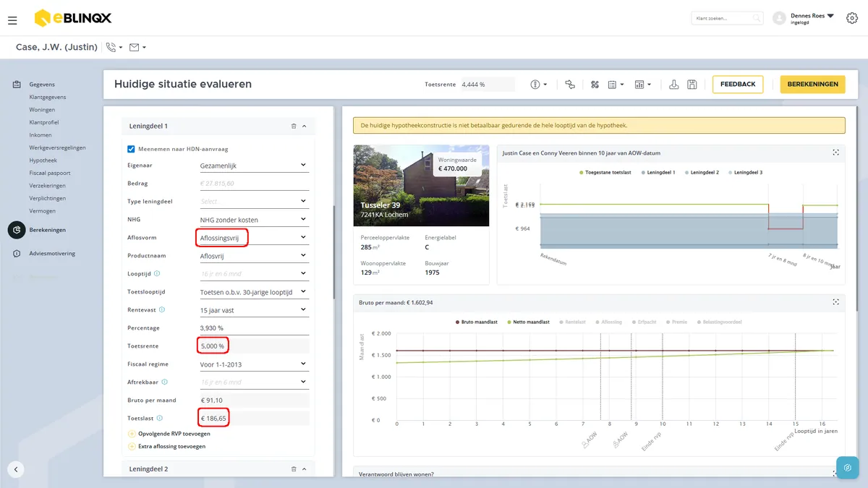Click the four-dot pattern toolbar icon

coord(595,85)
